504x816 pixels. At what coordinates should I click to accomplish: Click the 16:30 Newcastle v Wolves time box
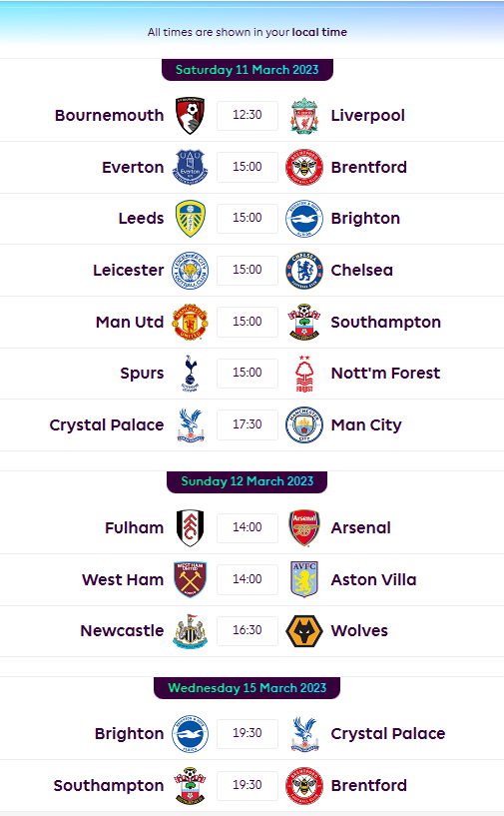pos(248,630)
